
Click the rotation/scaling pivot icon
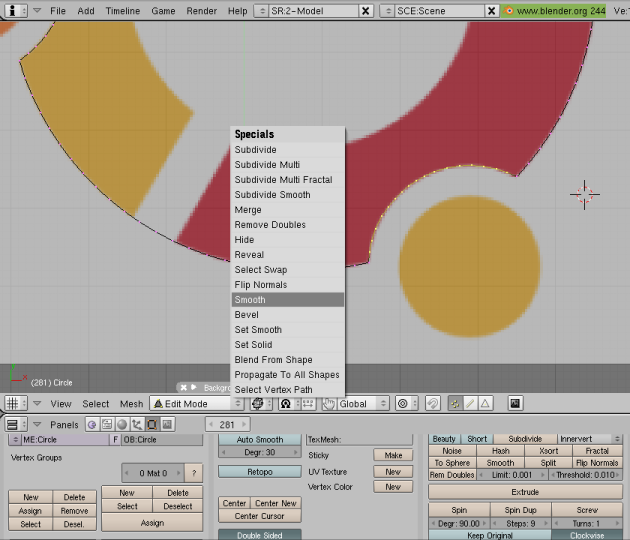(x=289, y=403)
